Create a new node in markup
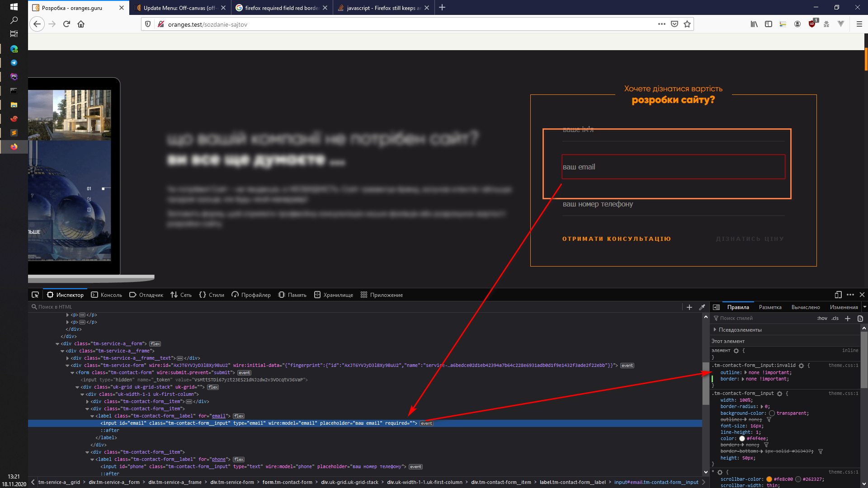Viewport: 868px width, 488px height. tap(689, 307)
